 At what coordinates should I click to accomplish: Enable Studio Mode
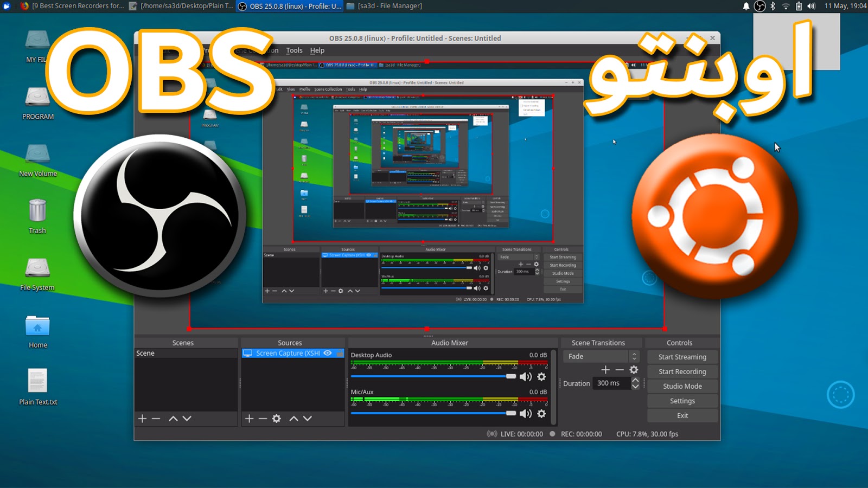tap(682, 386)
